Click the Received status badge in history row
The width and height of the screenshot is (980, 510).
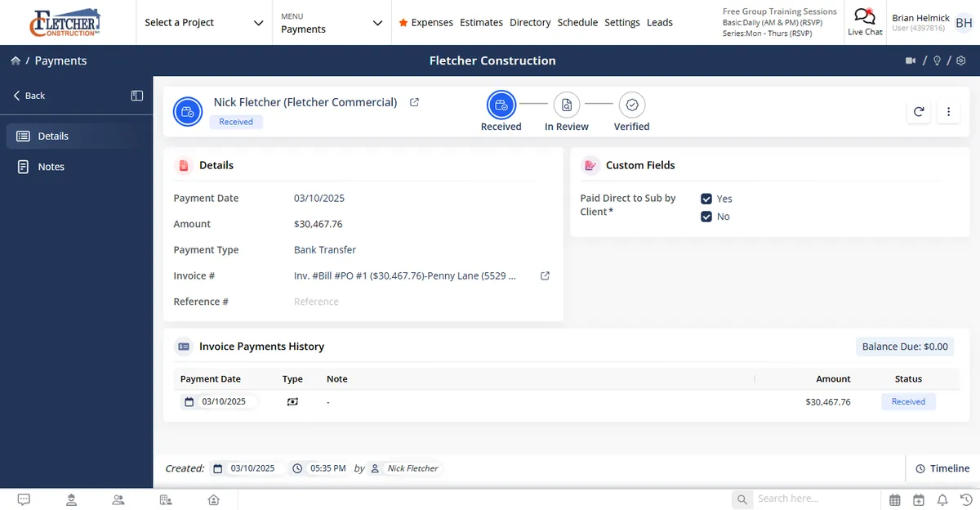pyautogui.click(x=908, y=402)
